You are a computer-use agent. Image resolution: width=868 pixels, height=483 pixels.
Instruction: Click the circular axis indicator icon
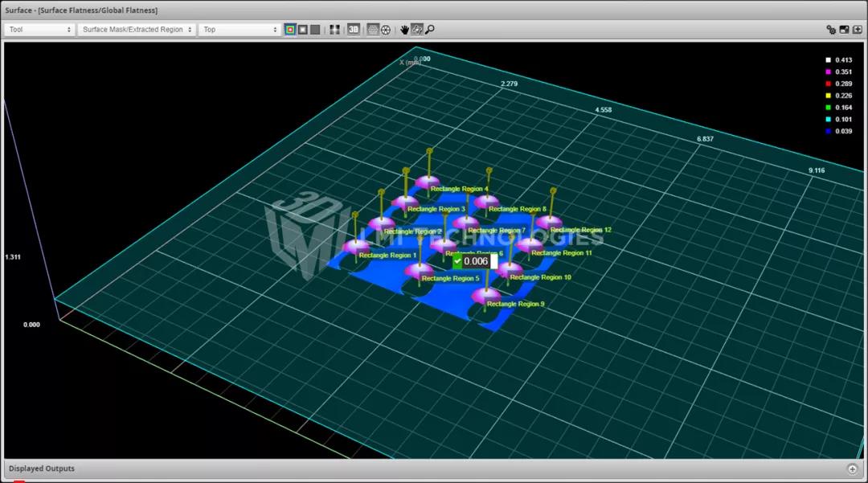point(386,29)
